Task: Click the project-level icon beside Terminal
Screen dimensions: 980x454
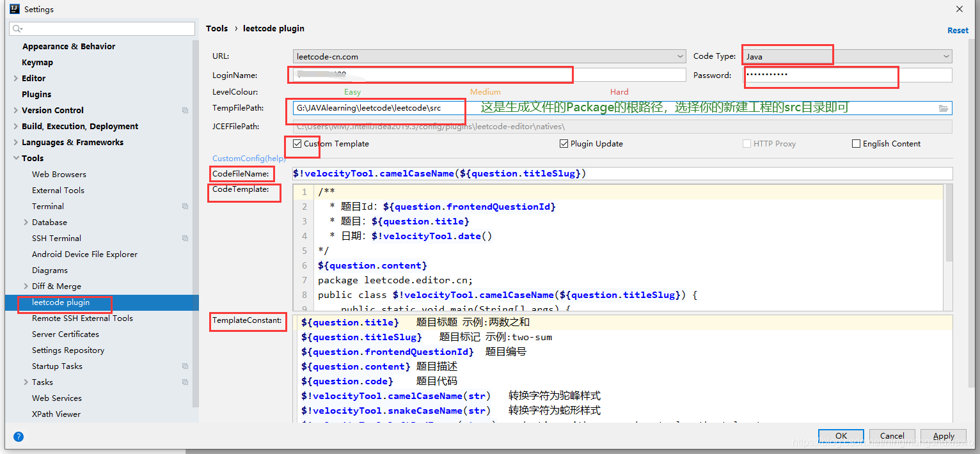Action: click(x=185, y=207)
